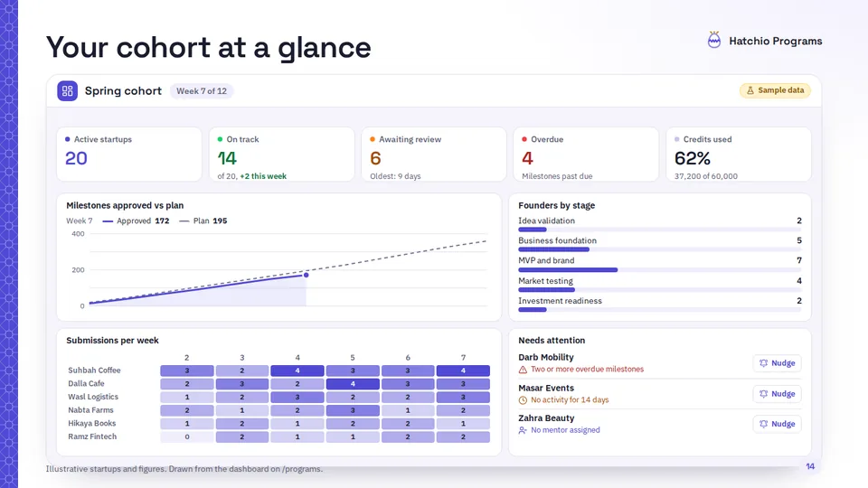Viewport: 868px width, 488px height.
Task: Click the Darb Mobility startup name
Action: [x=546, y=358]
